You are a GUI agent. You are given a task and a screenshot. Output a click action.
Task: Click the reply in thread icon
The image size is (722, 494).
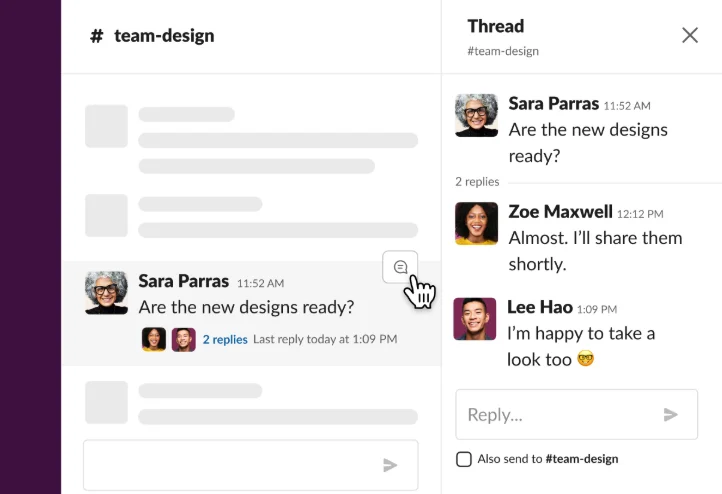point(400,267)
